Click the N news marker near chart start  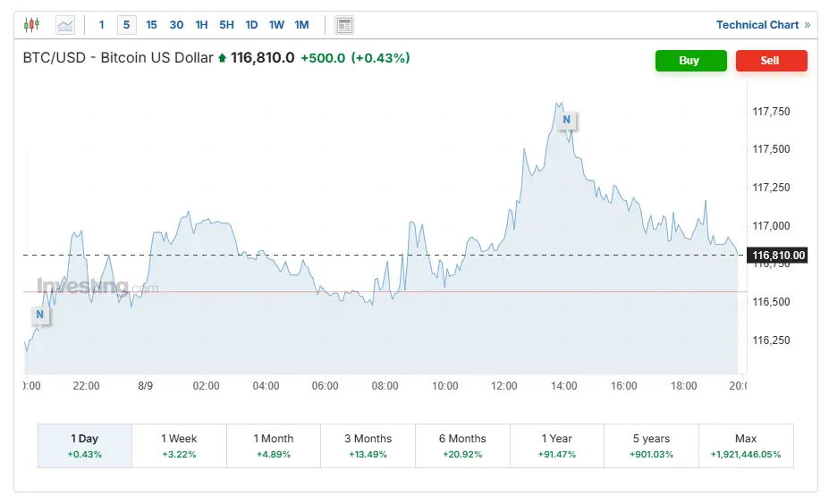coord(39,315)
